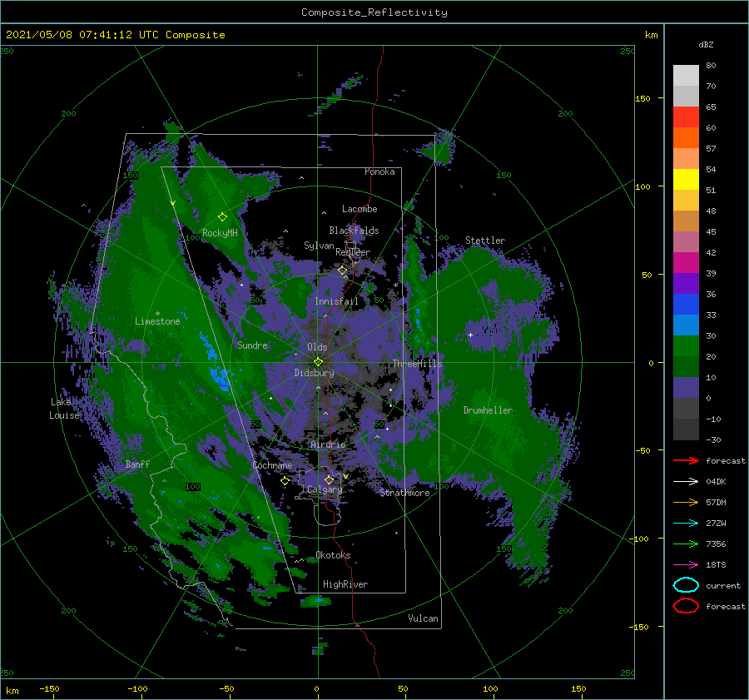Select the yellow diamond marker above Calgary
Image resolution: width=749 pixels, height=700 pixels.
point(329,479)
